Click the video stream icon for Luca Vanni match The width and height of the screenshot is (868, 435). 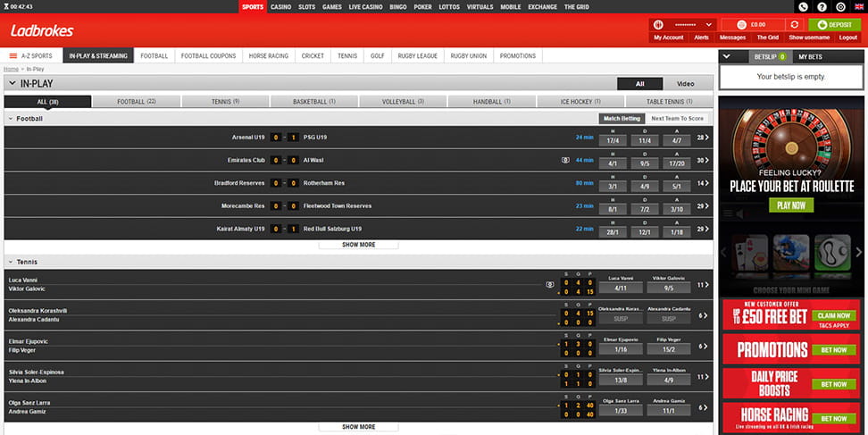pyautogui.click(x=550, y=284)
